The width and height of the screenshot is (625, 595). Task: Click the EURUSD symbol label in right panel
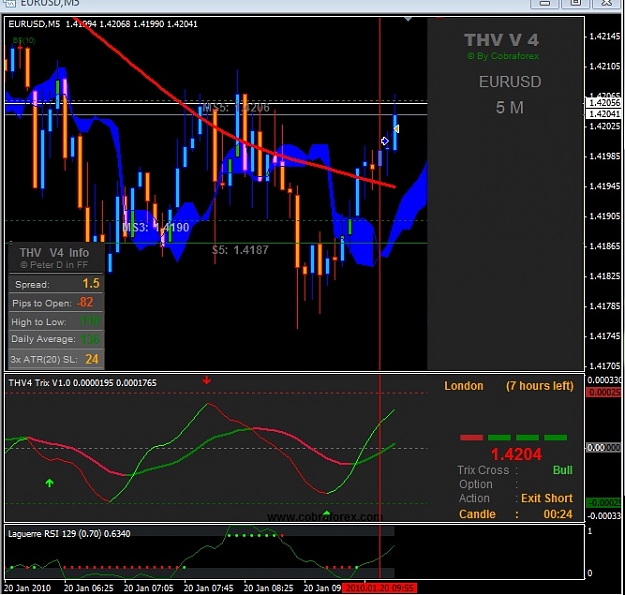tap(510, 82)
